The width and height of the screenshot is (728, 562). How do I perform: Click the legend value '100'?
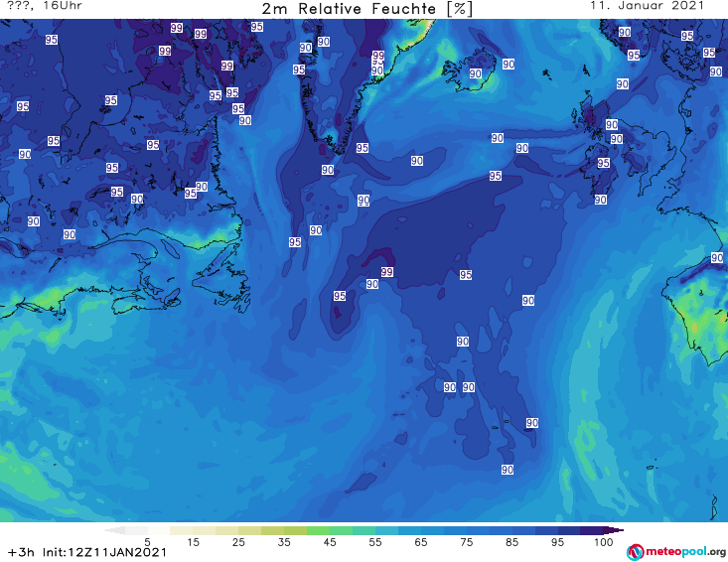[x=603, y=541]
